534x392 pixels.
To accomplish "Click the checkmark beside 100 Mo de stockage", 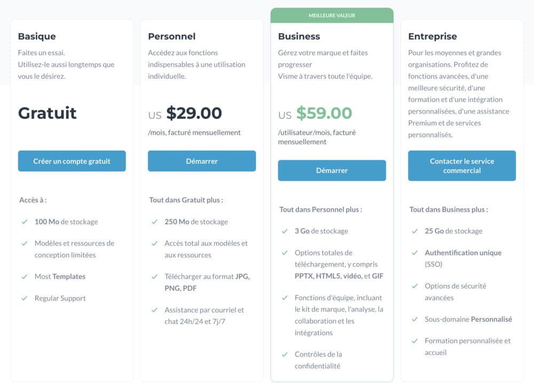I will [x=25, y=221].
